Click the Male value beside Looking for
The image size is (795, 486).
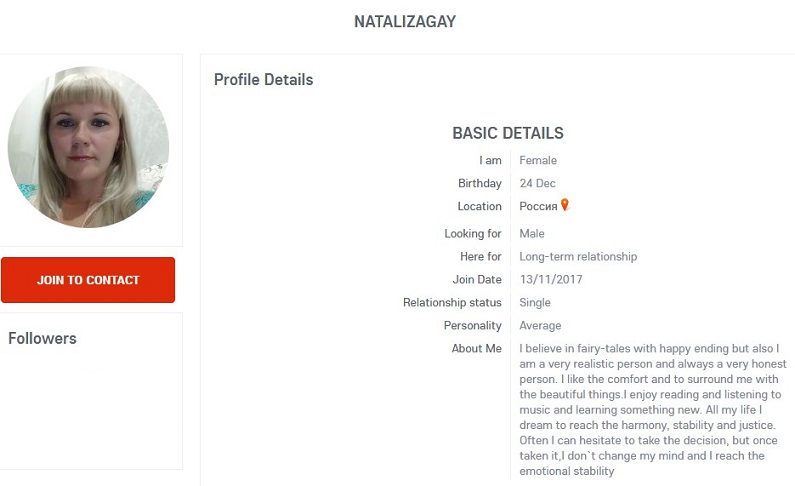(532, 234)
